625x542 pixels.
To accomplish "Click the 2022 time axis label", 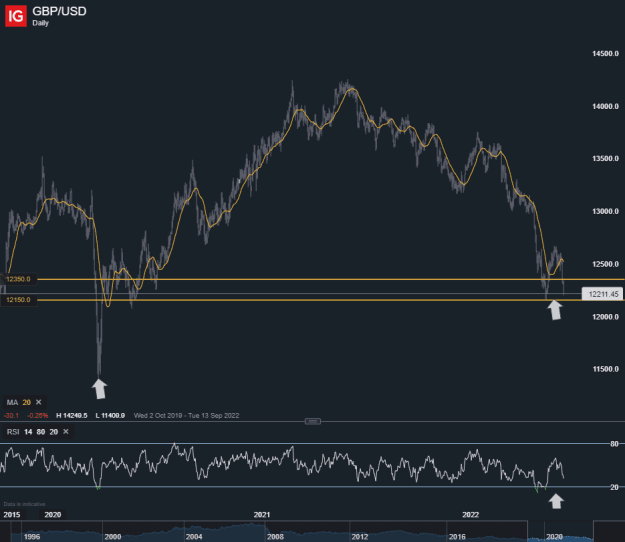I will (x=470, y=515).
